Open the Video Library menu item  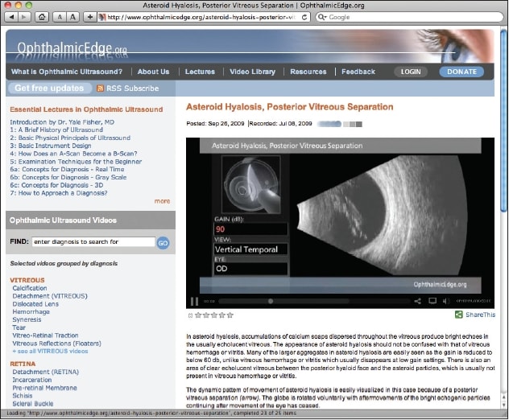253,72
